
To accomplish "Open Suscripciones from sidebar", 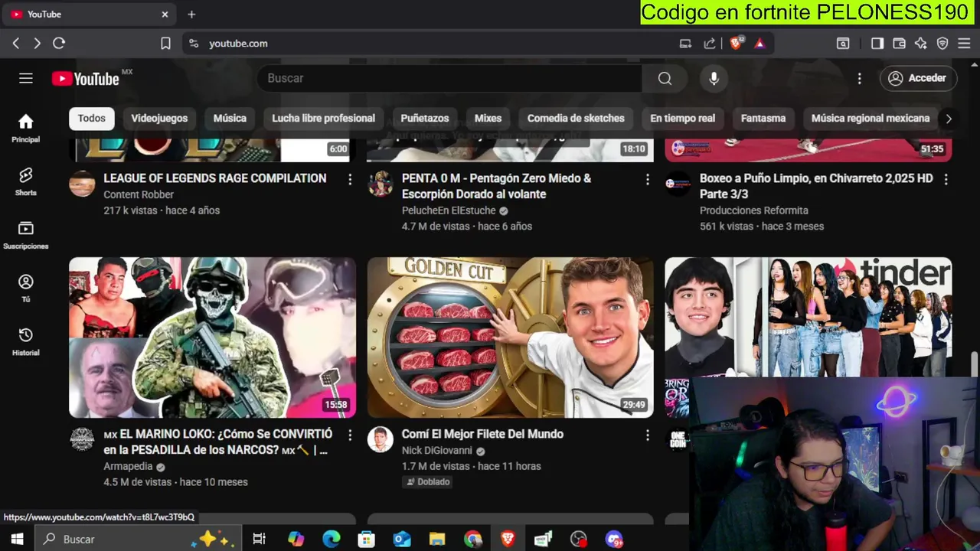I will 26,235.
